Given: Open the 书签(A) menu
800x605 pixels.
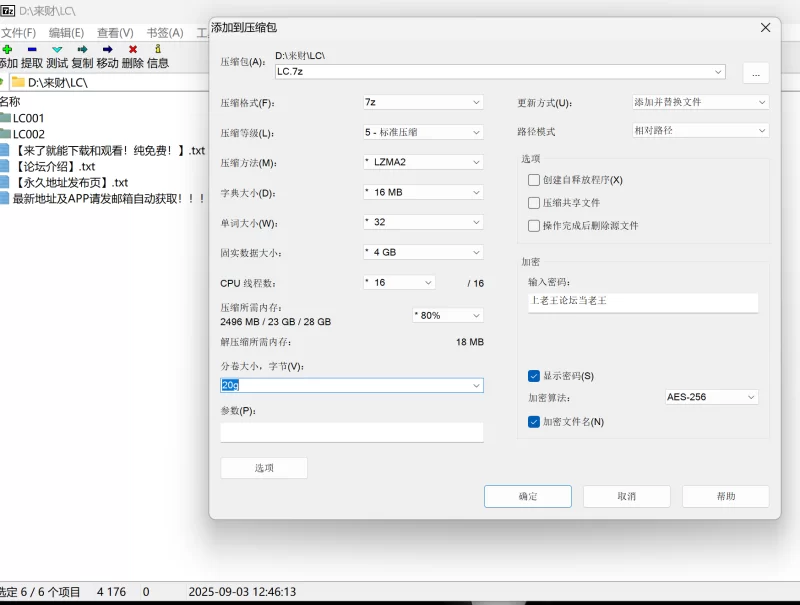Looking at the screenshot, I should [165, 33].
